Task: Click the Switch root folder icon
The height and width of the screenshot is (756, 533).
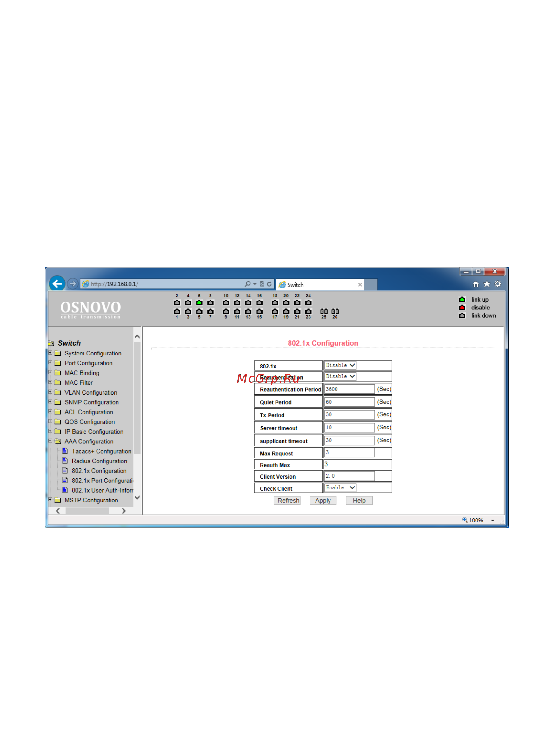Action: (51, 343)
